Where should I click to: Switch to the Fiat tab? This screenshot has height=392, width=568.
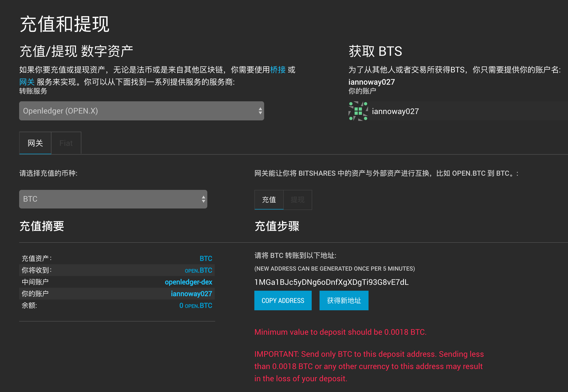tap(66, 143)
